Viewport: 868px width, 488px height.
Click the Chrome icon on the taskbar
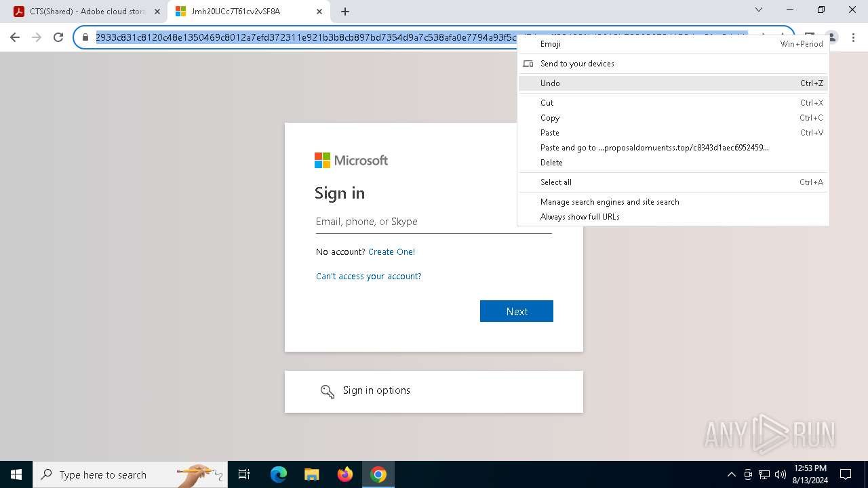(x=378, y=474)
